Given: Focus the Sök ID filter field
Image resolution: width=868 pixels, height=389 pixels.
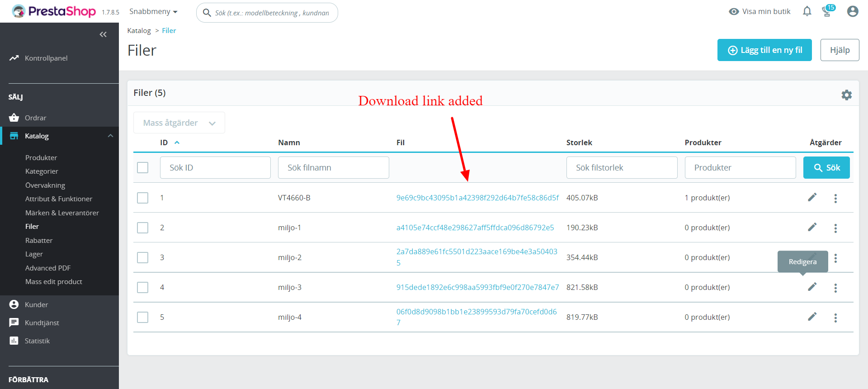Looking at the screenshot, I should click(x=215, y=167).
